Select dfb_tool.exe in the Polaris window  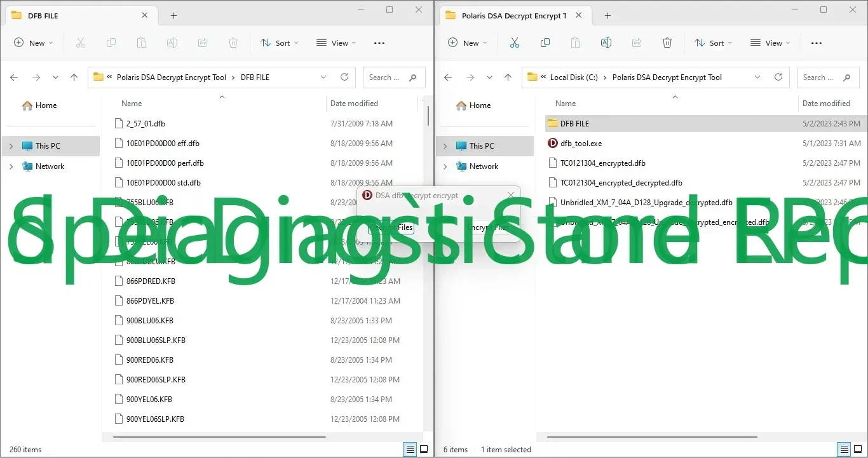581,144
